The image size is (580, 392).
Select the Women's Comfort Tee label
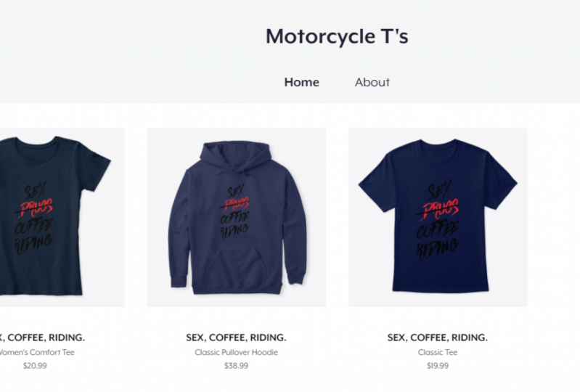pos(37,352)
